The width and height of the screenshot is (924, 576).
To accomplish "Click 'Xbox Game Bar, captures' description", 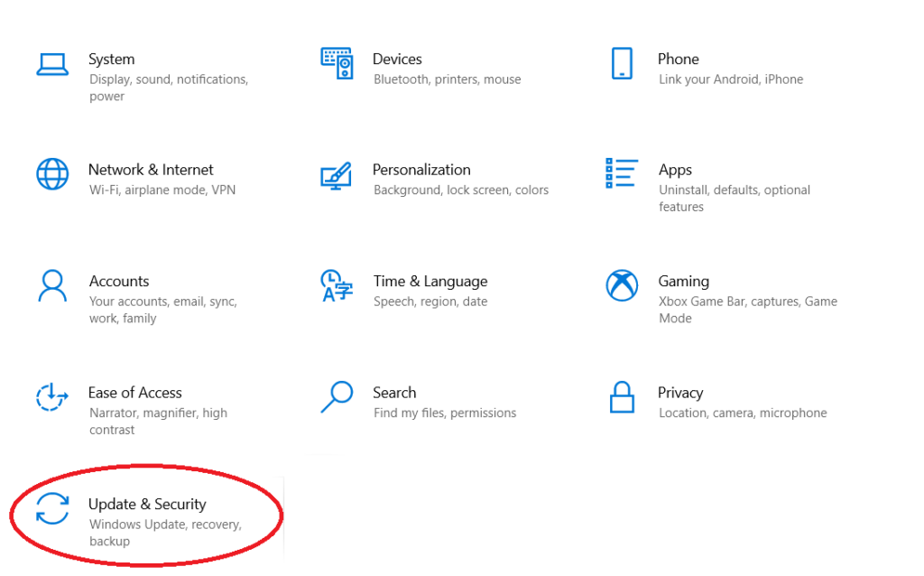I will (748, 310).
